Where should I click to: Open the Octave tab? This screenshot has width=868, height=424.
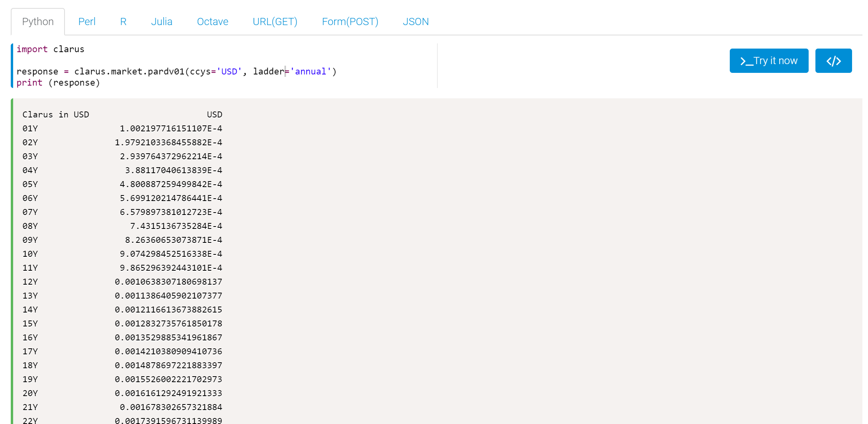click(213, 21)
